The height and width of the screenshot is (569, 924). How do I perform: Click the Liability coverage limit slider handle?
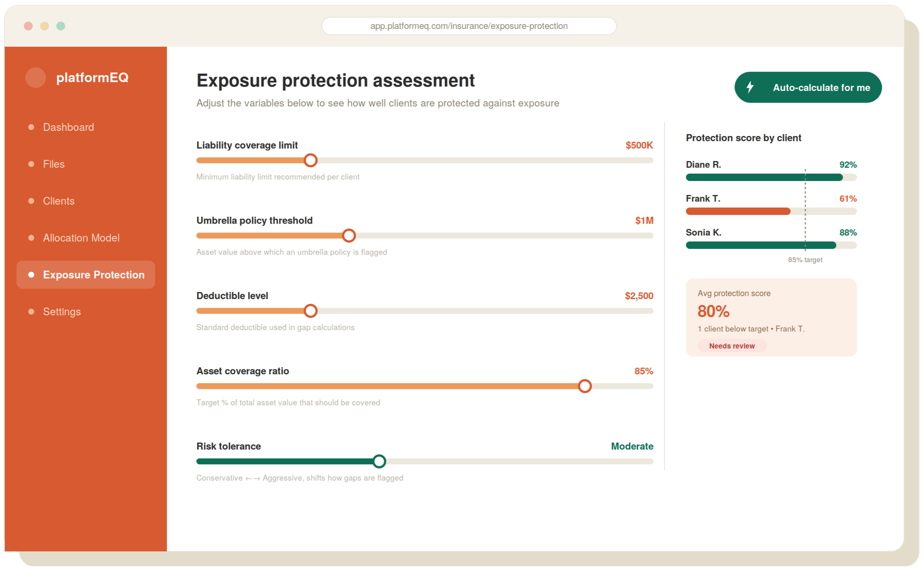pos(310,160)
